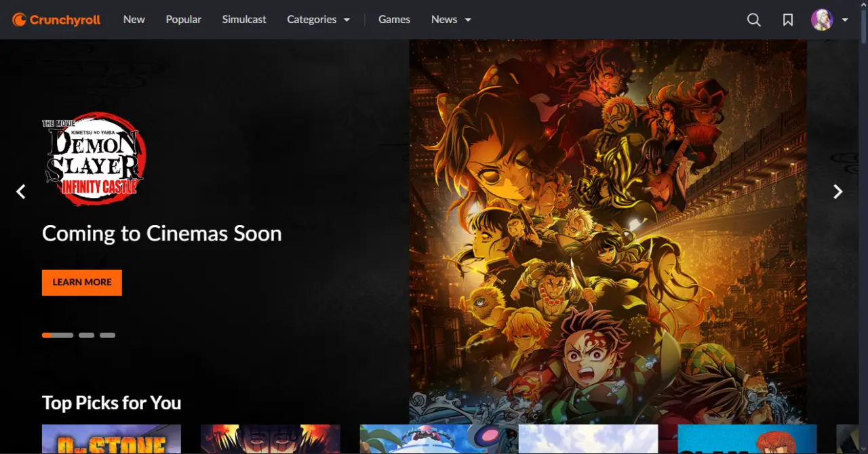The width and height of the screenshot is (868, 454).
Task: Click the user profile avatar
Action: click(822, 20)
